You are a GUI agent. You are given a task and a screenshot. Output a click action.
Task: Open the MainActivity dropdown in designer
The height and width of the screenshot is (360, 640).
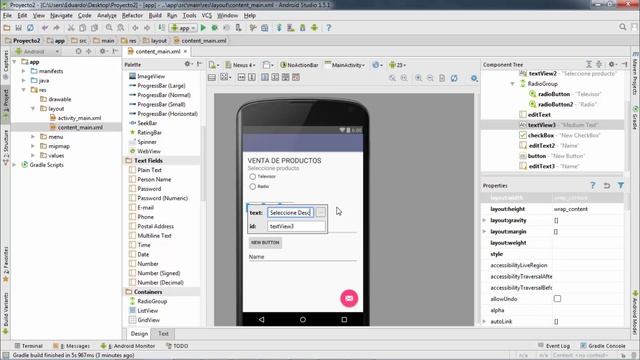click(x=345, y=65)
